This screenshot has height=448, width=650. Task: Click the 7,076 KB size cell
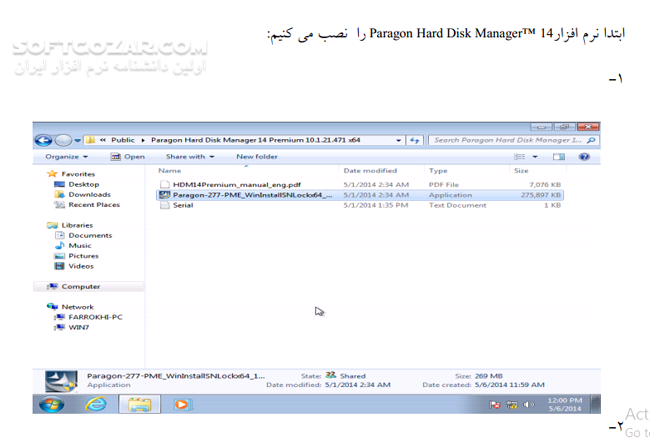[x=545, y=184]
